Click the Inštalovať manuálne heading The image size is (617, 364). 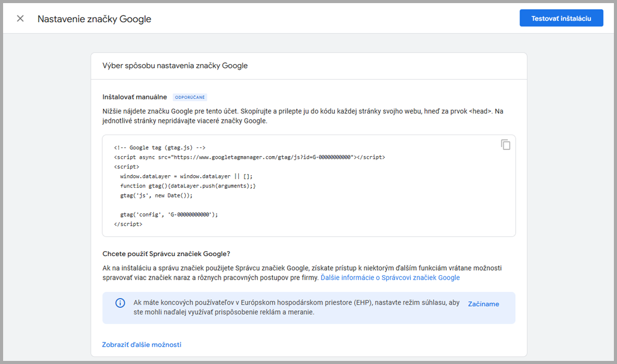click(x=135, y=97)
